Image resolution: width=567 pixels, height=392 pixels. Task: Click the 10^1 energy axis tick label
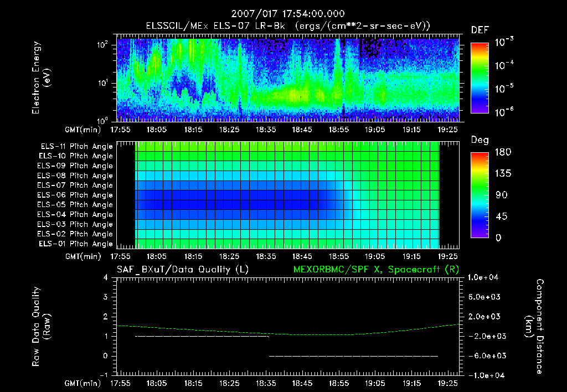[x=102, y=83]
